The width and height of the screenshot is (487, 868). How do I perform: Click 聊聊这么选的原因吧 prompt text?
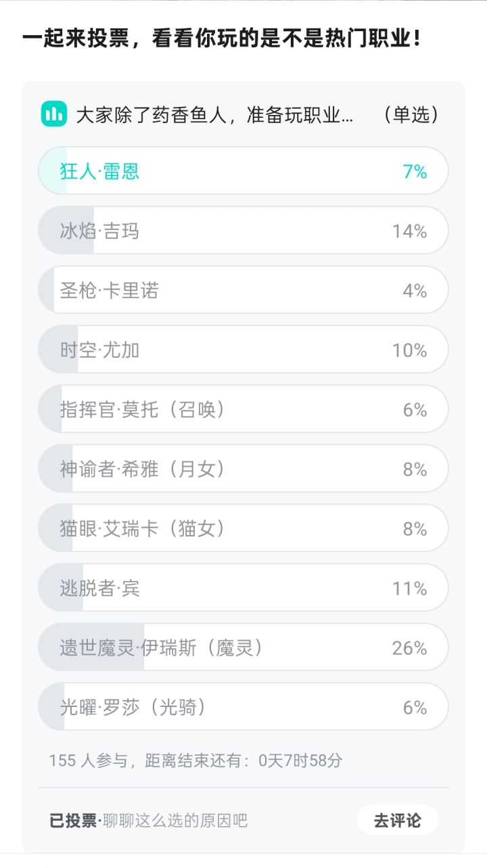pyautogui.click(x=175, y=821)
